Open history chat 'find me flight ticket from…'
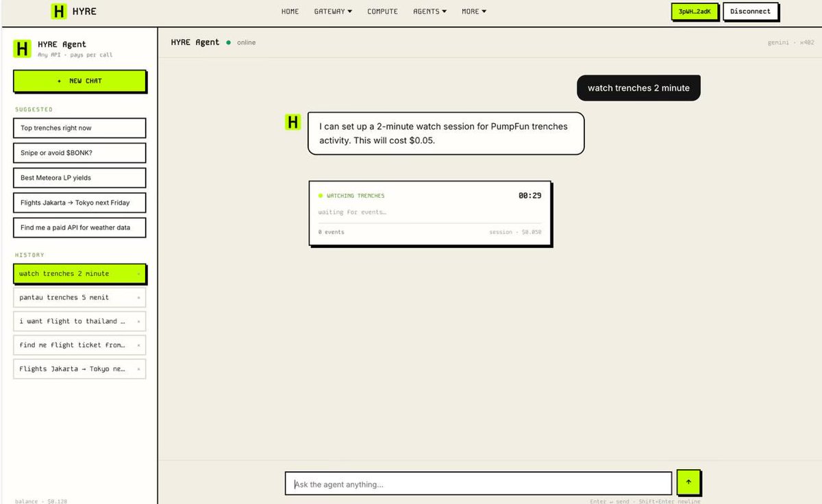Viewport: 822px width, 504px height. [79, 345]
